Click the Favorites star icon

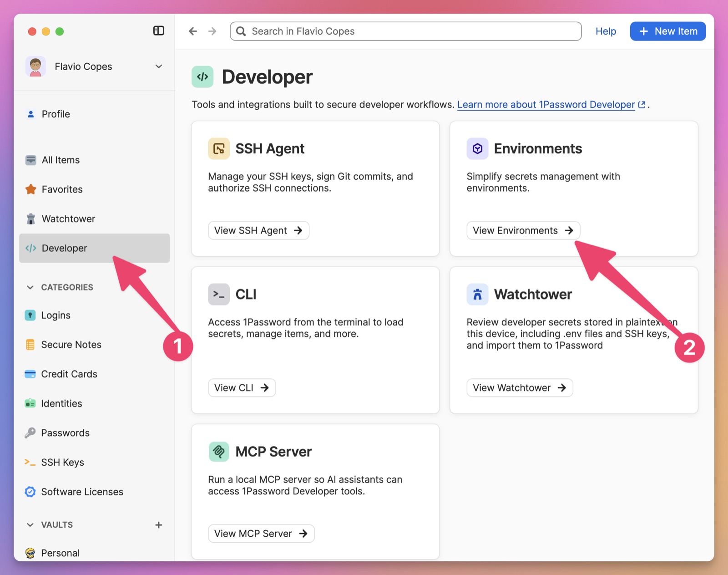(30, 189)
